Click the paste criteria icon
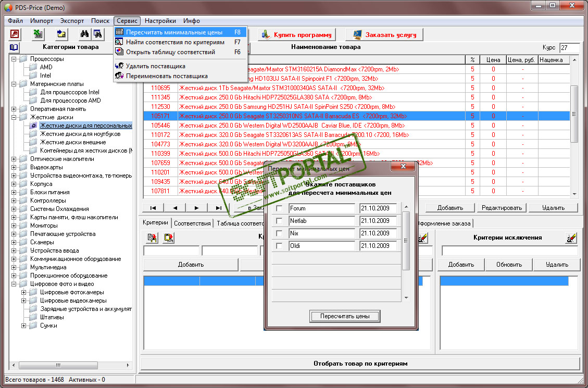588x388 pixels. pyautogui.click(x=168, y=237)
